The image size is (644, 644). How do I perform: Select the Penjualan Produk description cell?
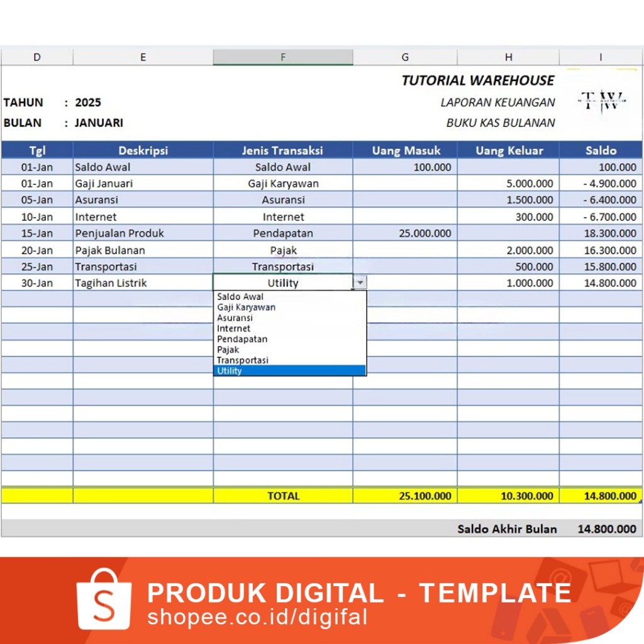tap(143, 233)
